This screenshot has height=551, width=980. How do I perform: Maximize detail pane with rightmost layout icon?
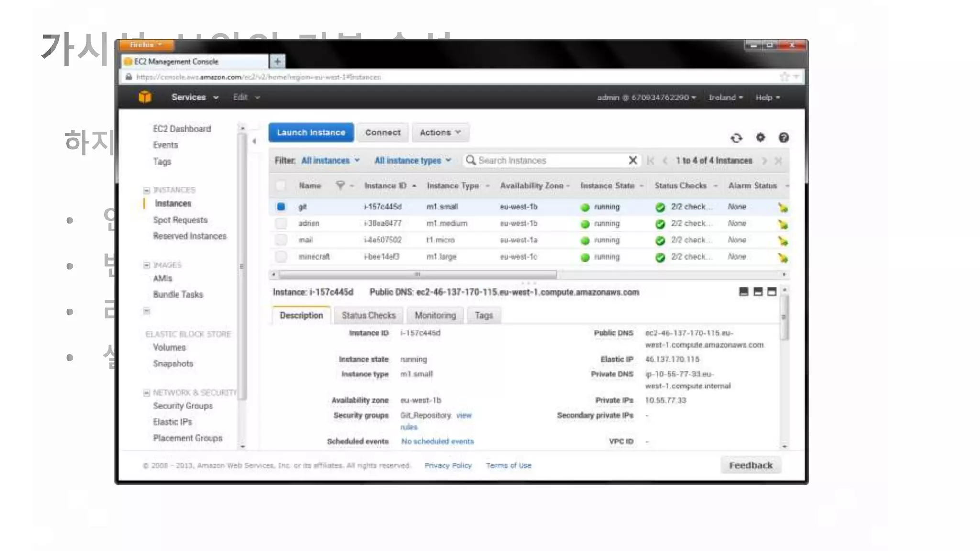771,292
